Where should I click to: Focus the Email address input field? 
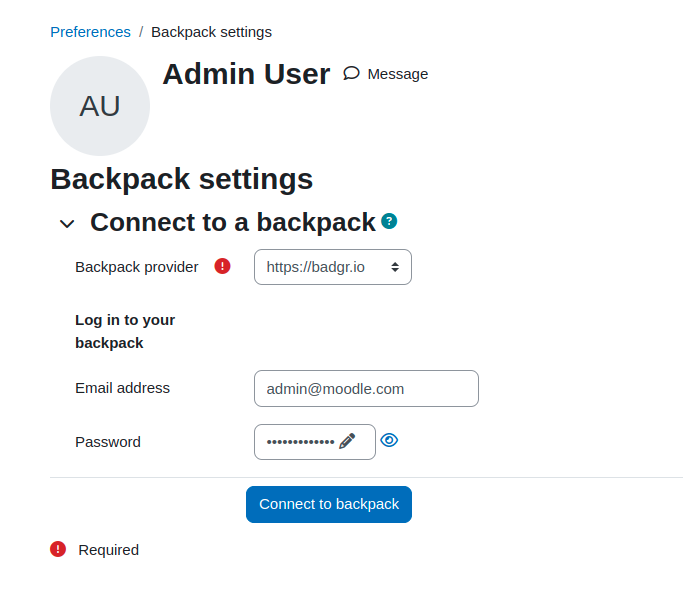coord(366,389)
